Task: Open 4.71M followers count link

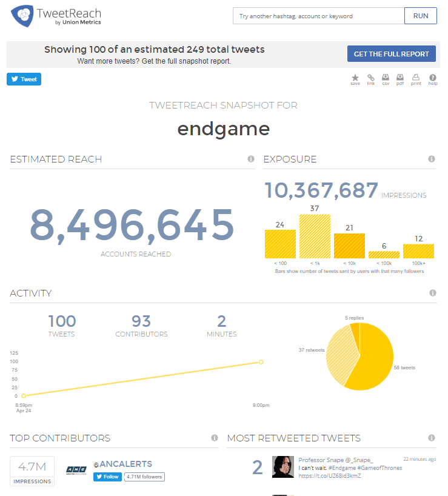Action: click(x=144, y=477)
